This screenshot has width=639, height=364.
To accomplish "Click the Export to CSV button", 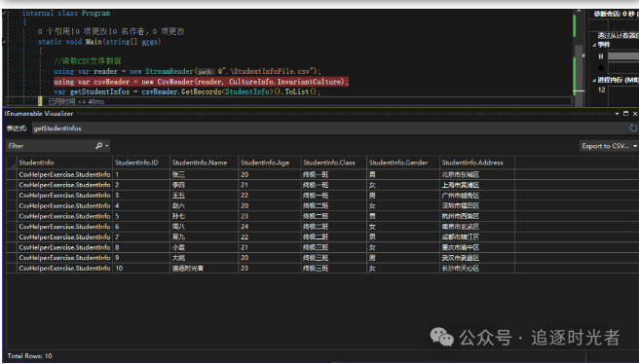I will click(605, 146).
